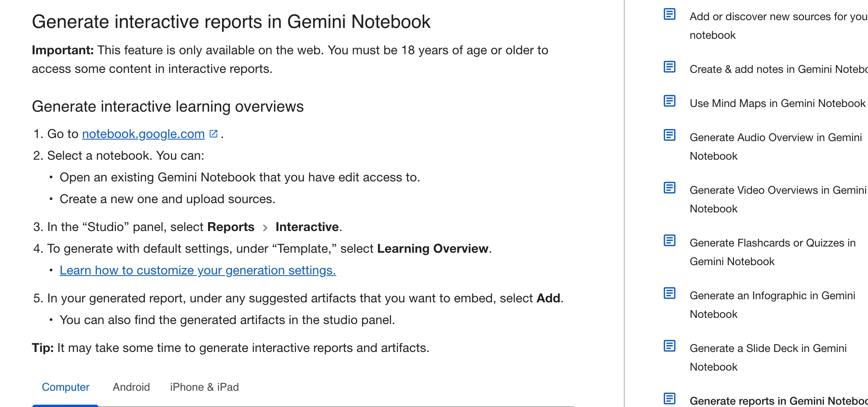Screen dimensions: 868x407
Task: Open 'Use Mind Maps in Gemini Notebook' article
Action: click(777, 103)
